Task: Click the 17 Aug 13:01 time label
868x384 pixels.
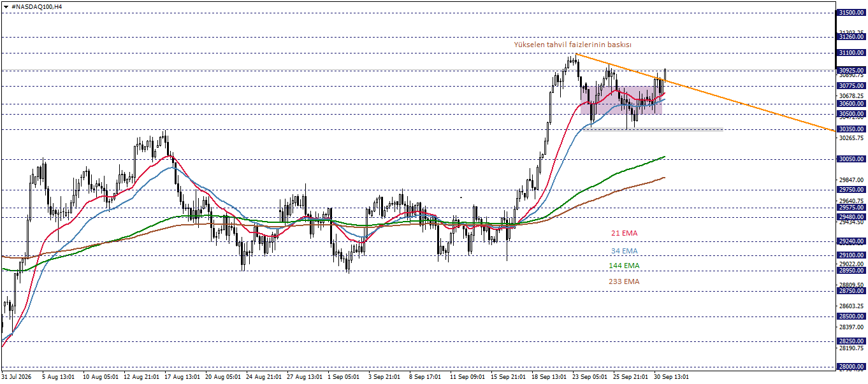Action: pyautogui.click(x=182, y=377)
